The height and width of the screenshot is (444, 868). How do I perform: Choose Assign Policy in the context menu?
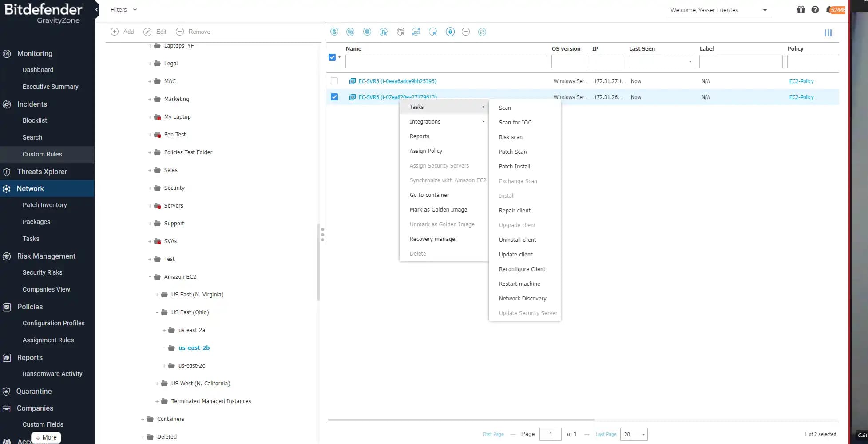tap(426, 151)
